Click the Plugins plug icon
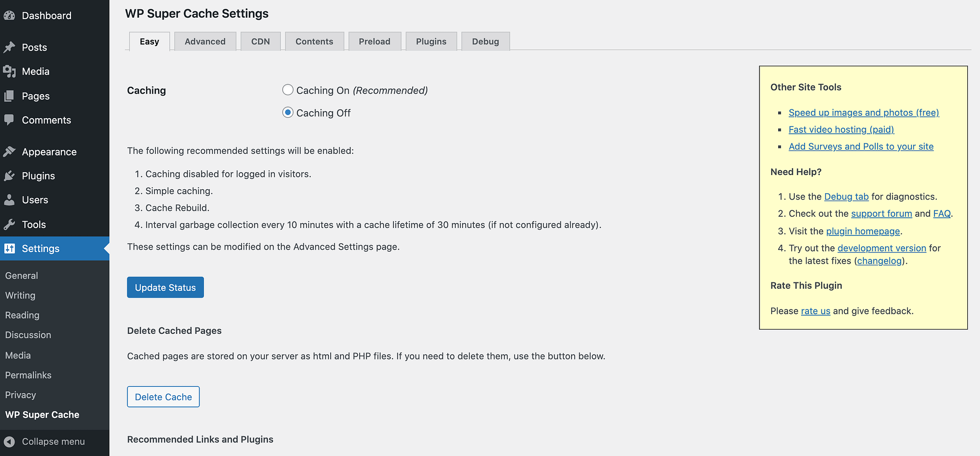Viewport: 980px width, 456px height. (9, 176)
